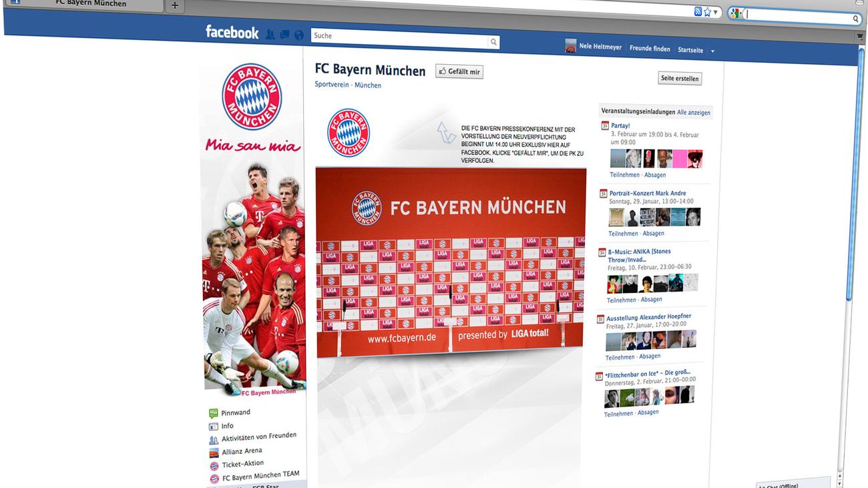This screenshot has width=868, height=488.
Task: Click the Allianz Arena sidebar icon
Action: click(x=214, y=453)
